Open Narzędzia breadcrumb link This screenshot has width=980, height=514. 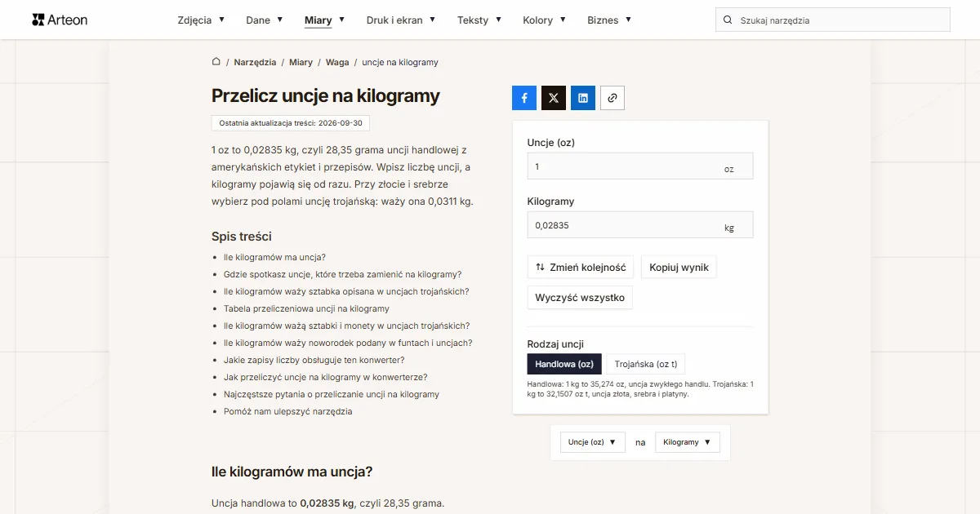255,62
